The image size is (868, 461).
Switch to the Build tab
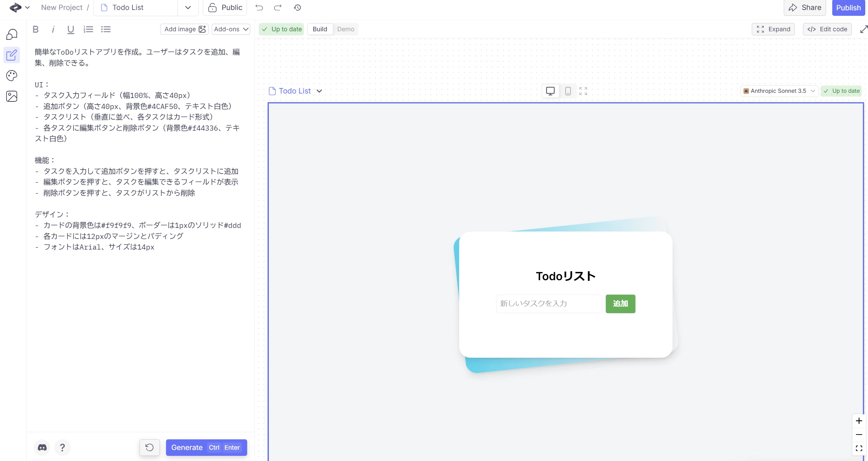click(x=320, y=29)
